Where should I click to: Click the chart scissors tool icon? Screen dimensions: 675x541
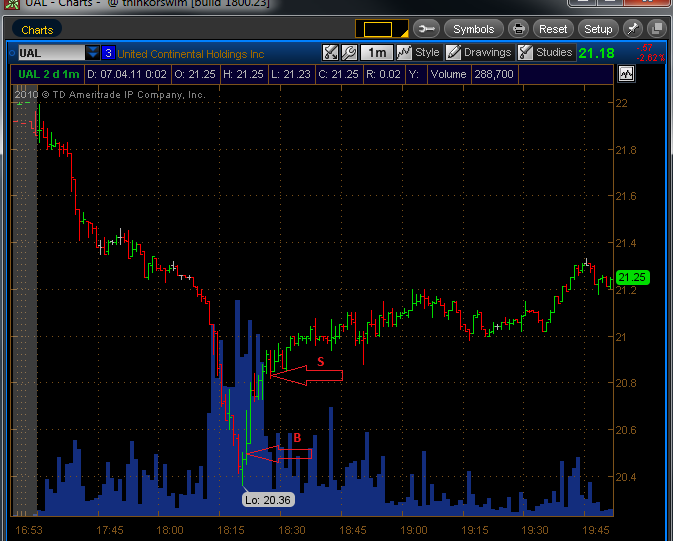tap(330, 53)
